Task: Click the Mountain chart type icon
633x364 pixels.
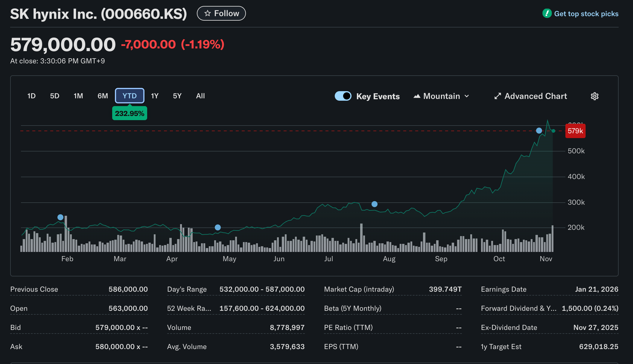Action: coord(417,96)
